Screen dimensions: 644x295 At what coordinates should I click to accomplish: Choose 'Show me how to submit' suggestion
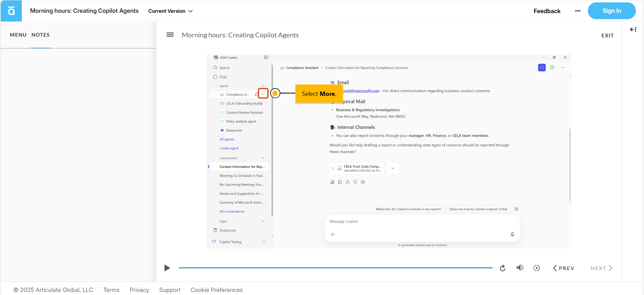pyautogui.click(x=478, y=209)
